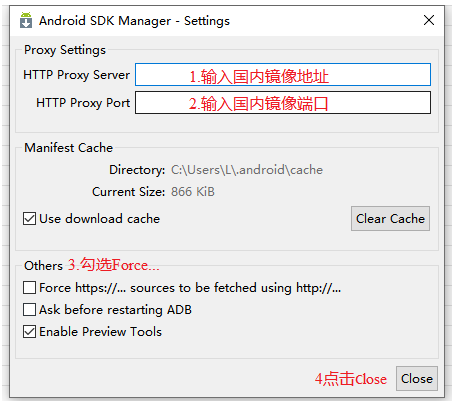Screen dimensions: 452x402
Task: Click the 'HTTP Proxy Port' label
Action: (x=83, y=103)
